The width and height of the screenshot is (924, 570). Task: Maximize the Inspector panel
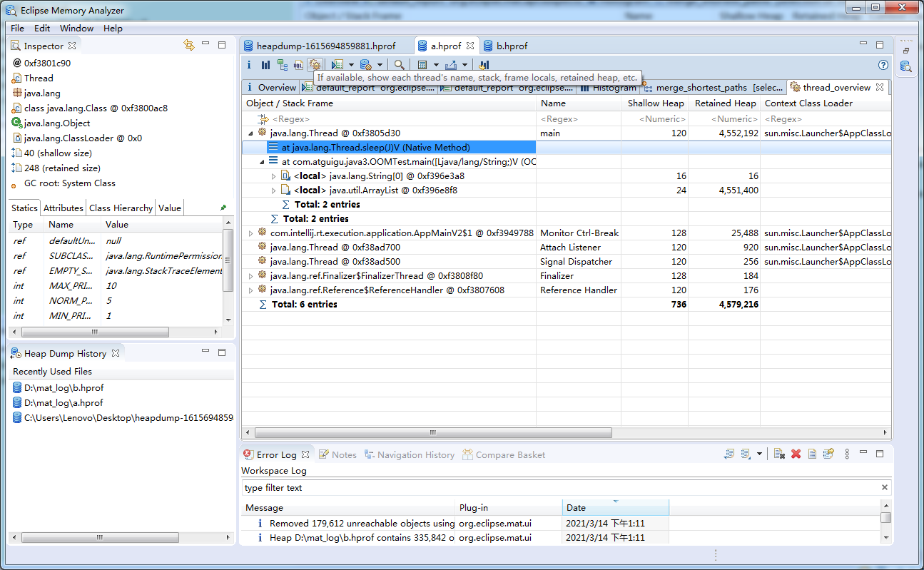[x=222, y=44]
